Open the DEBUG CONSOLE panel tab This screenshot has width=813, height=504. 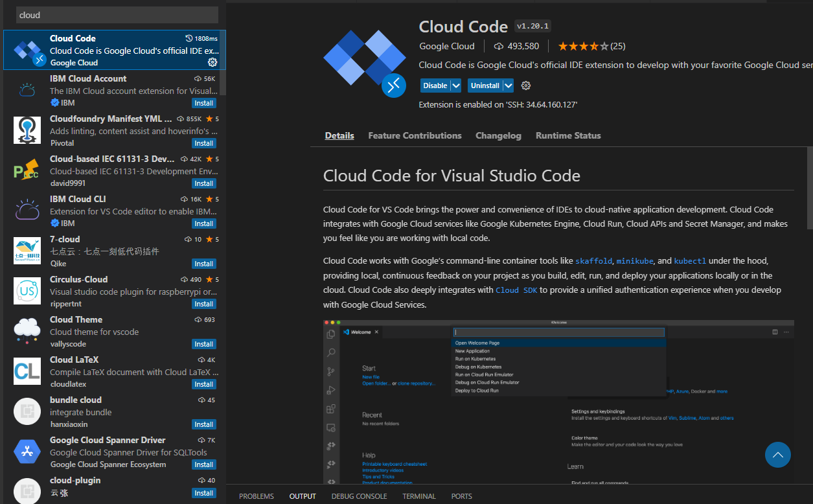click(x=359, y=496)
